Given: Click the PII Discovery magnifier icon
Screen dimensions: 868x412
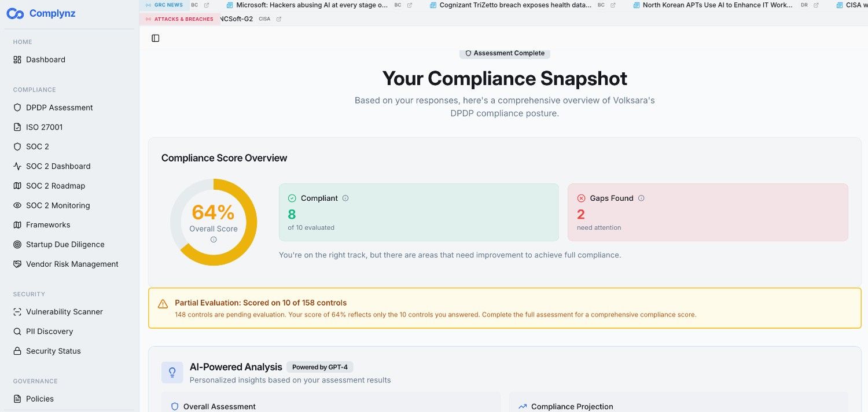Looking at the screenshot, I should (17, 331).
